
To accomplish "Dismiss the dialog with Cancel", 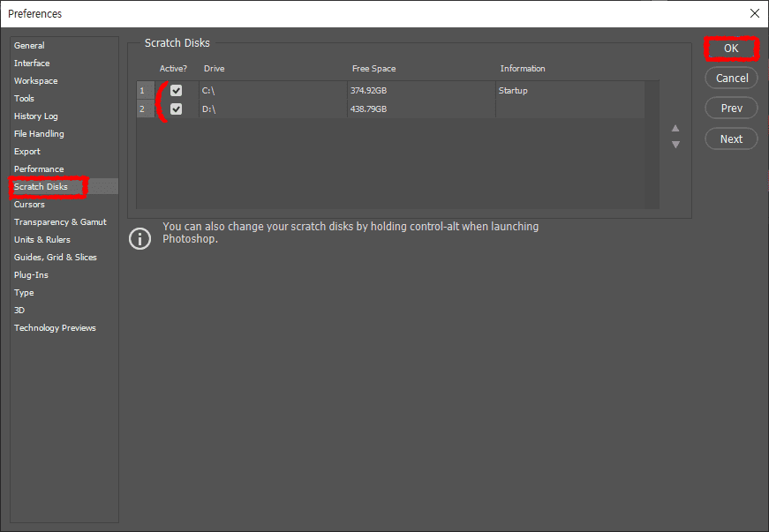I will click(731, 78).
